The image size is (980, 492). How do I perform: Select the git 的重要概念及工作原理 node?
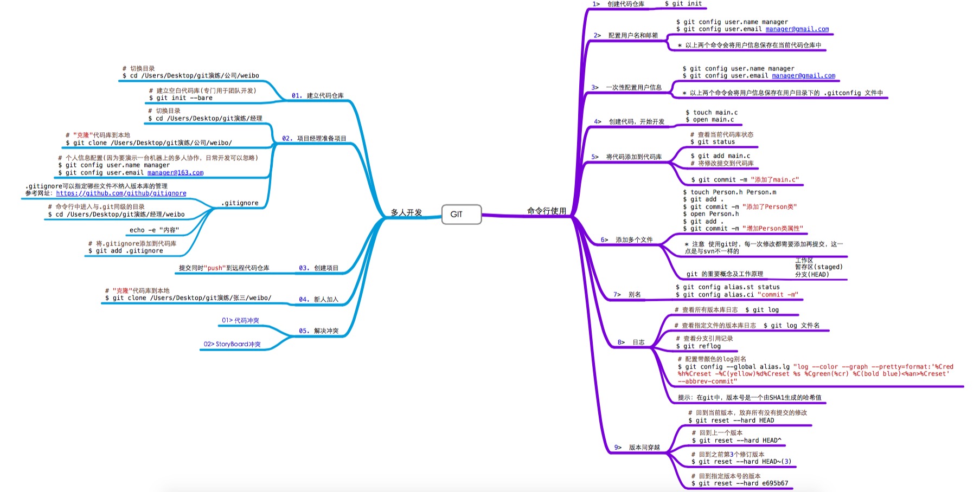tap(725, 274)
